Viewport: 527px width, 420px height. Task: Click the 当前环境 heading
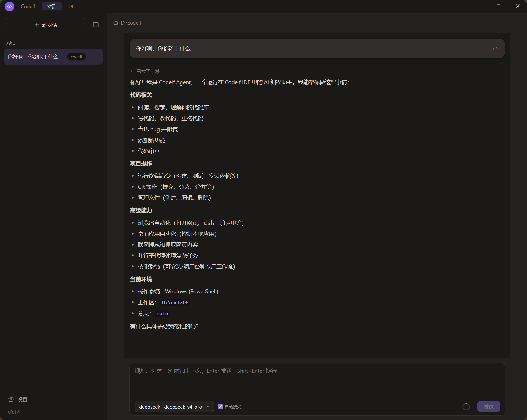click(x=141, y=279)
